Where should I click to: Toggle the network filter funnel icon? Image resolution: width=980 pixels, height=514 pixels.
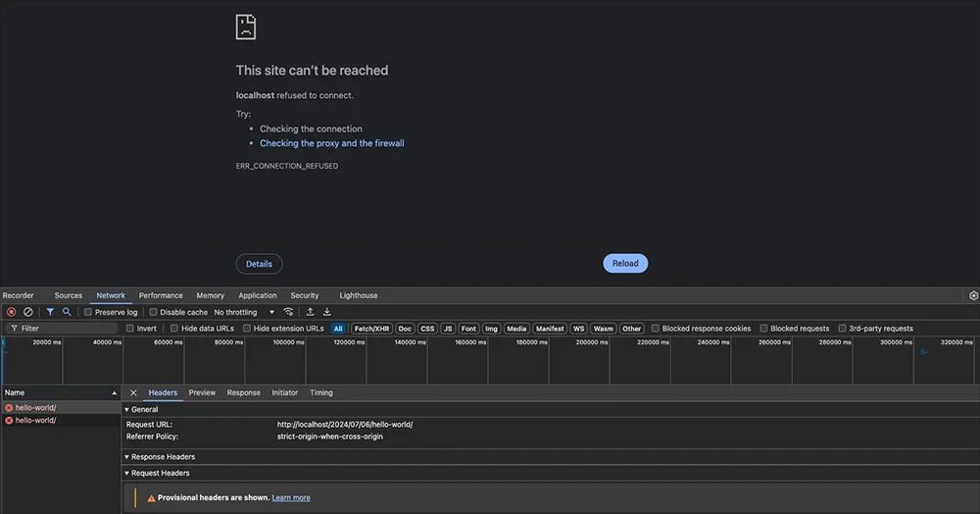[50, 312]
